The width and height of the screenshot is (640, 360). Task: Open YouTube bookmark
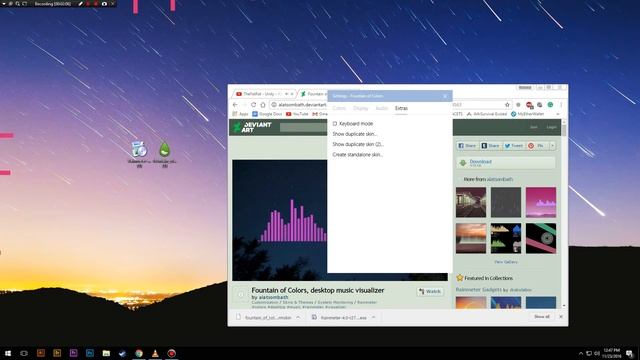[x=297, y=114]
